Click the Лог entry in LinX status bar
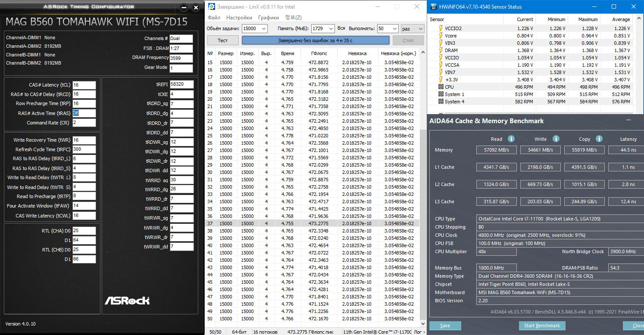Screen dimensions: 644x335 (418, 332)
